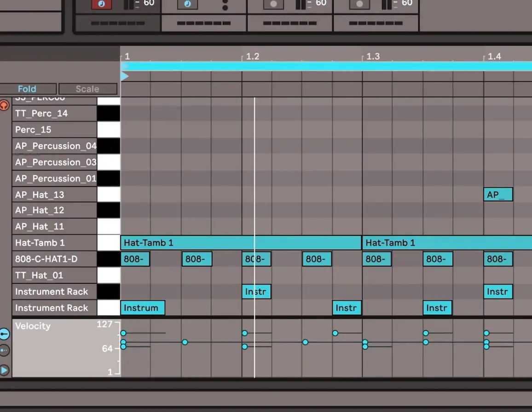Click the loop start triangle marker

point(124,76)
